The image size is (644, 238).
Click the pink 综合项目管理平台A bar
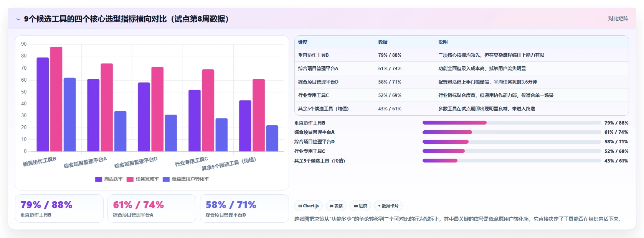coord(107,107)
